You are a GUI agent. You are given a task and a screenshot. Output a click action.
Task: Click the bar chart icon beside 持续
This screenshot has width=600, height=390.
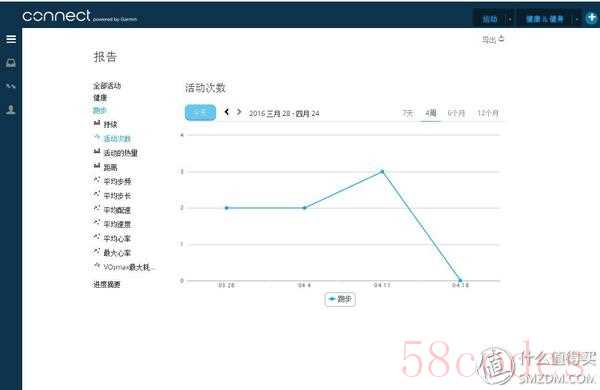point(97,123)
